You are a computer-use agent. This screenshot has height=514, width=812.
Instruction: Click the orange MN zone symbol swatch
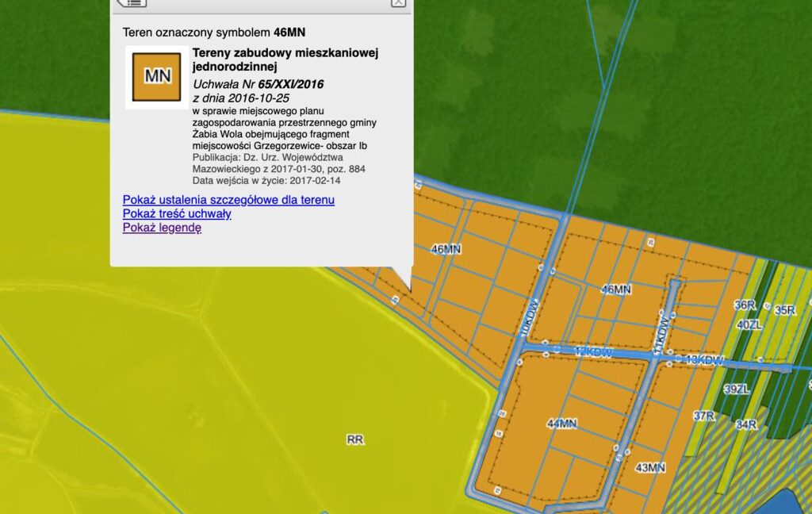[157, 76]
